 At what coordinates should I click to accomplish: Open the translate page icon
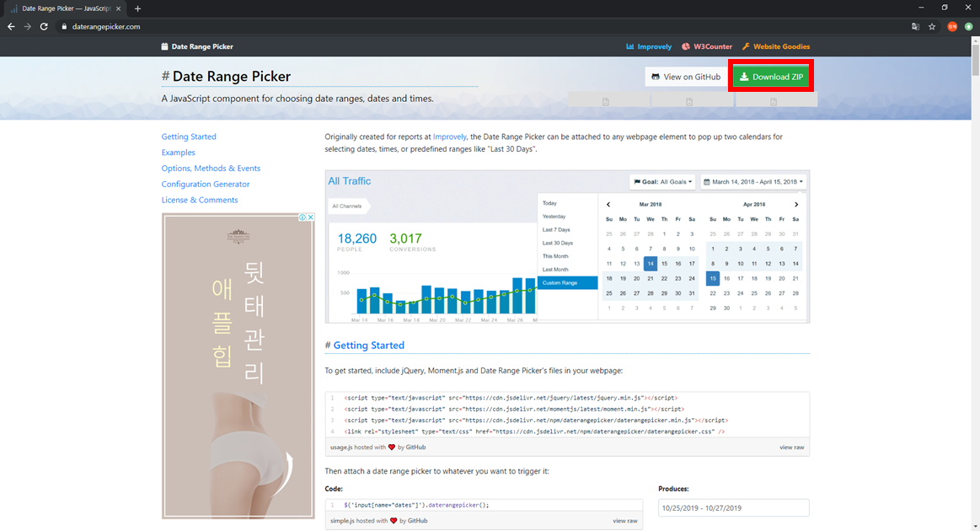point(915,26)
